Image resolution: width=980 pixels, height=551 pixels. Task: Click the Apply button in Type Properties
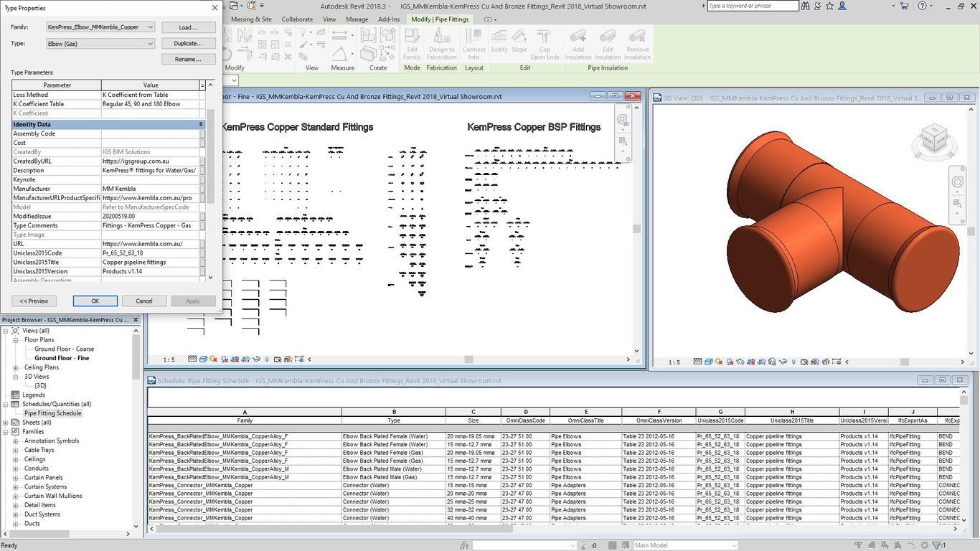point(193,301)
